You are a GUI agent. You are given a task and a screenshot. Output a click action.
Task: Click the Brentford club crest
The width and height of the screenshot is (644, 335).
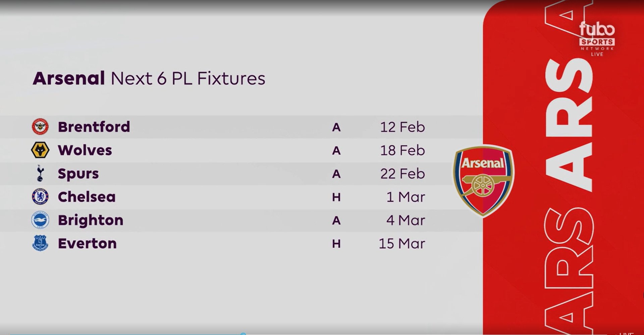(x=40, y=127)
